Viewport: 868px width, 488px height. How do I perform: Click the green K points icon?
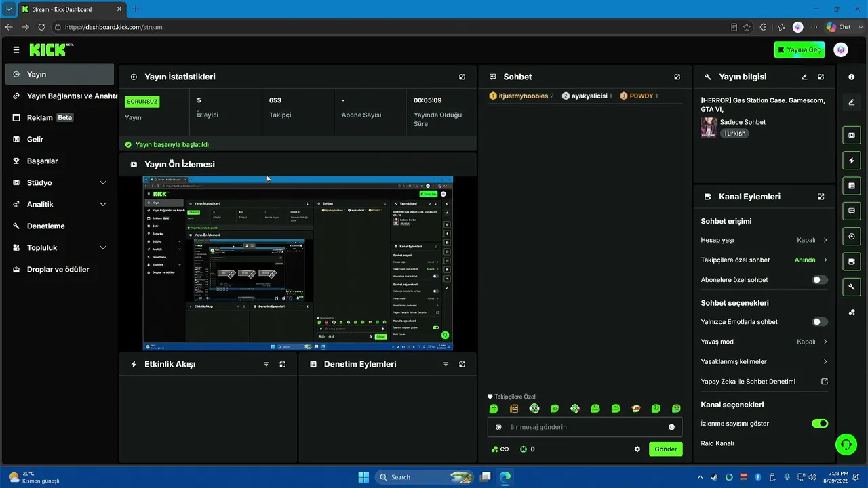click(x=524, y=449)
